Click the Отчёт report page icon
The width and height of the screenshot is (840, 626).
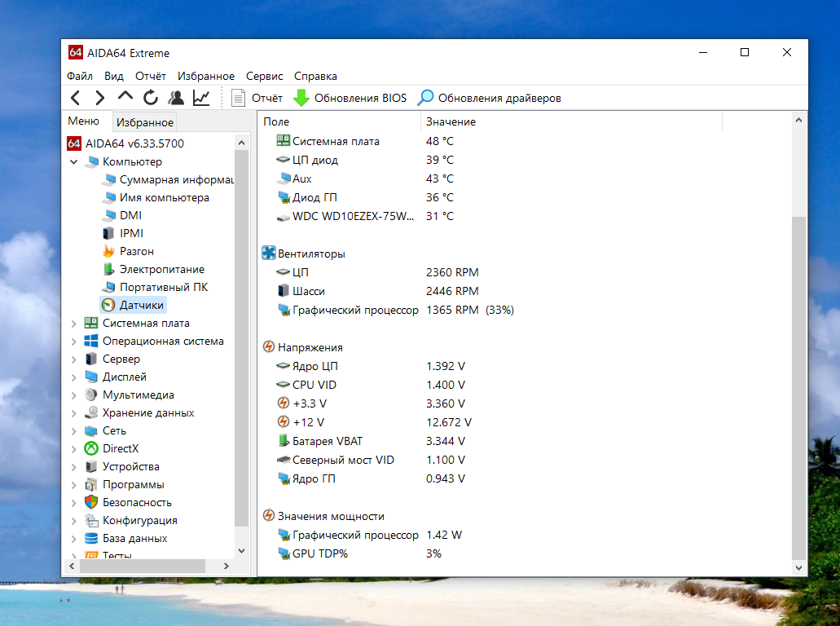(238, 98)
